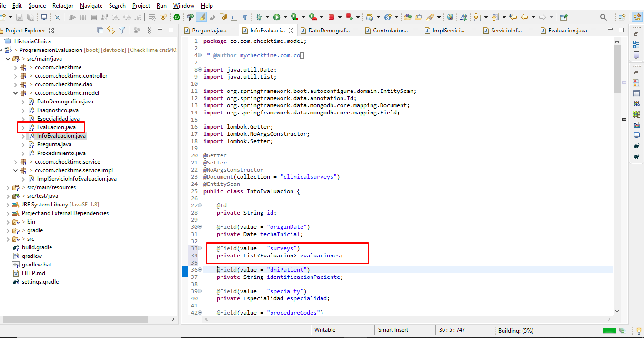This screenshot has height=338, width=644.
Task: Click the toolbar magnifier search icon
Action: click(604, 17)
